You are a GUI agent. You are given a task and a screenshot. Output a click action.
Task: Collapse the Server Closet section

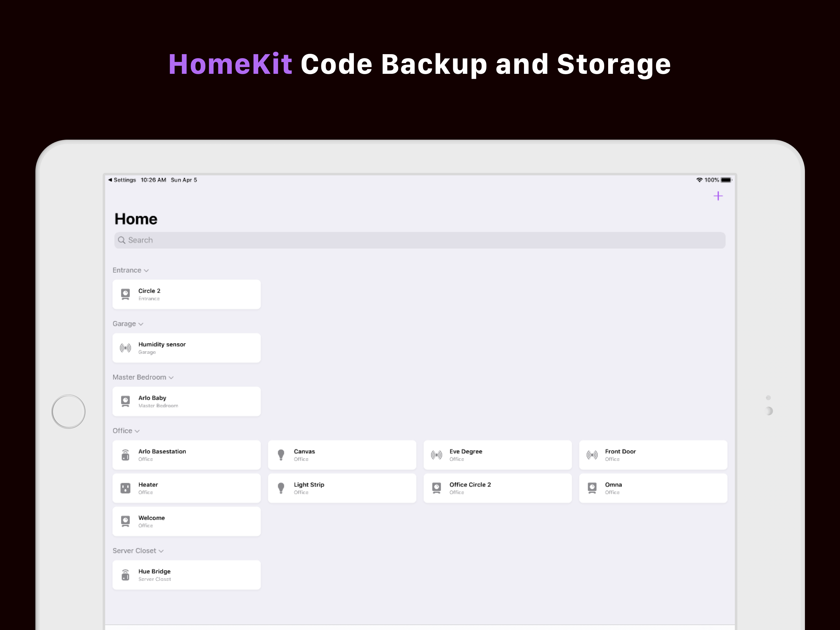point(160,551)
